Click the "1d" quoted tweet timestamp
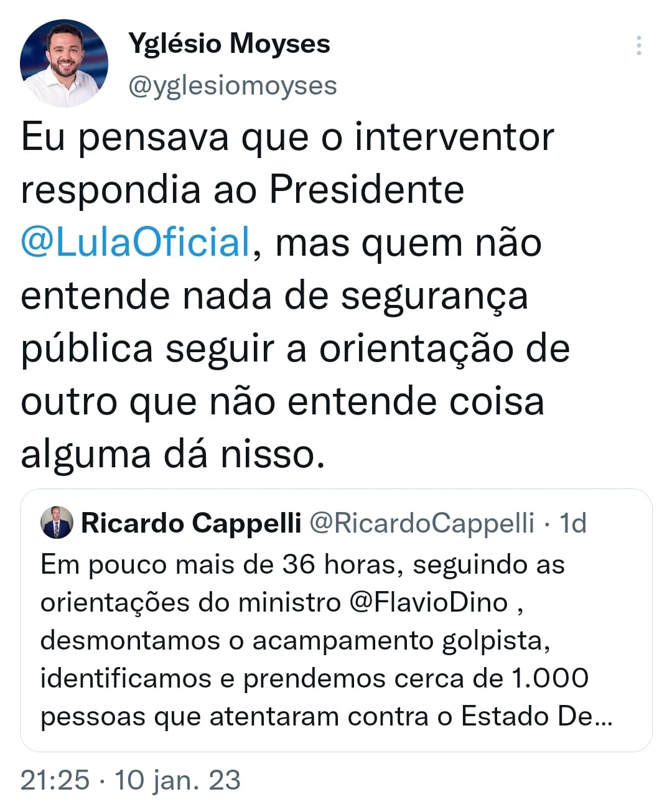Screen dimensions: 672x812 pos(572,523)
